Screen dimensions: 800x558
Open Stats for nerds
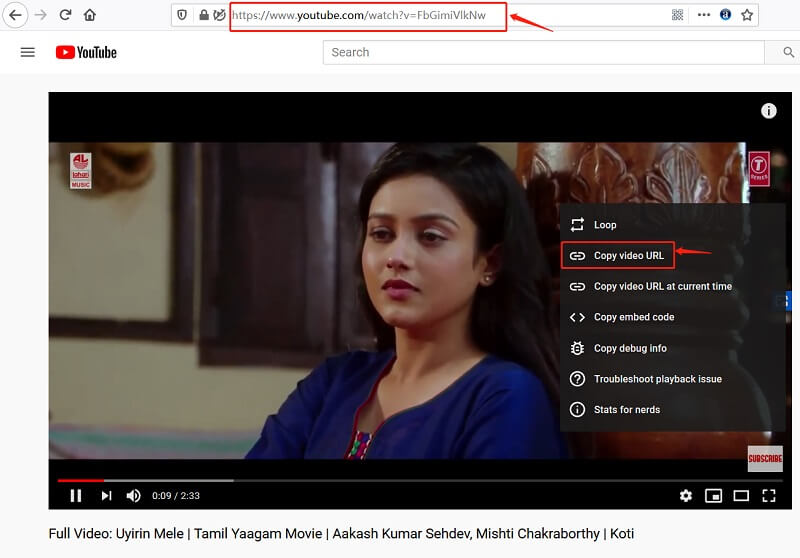(672, 410)
